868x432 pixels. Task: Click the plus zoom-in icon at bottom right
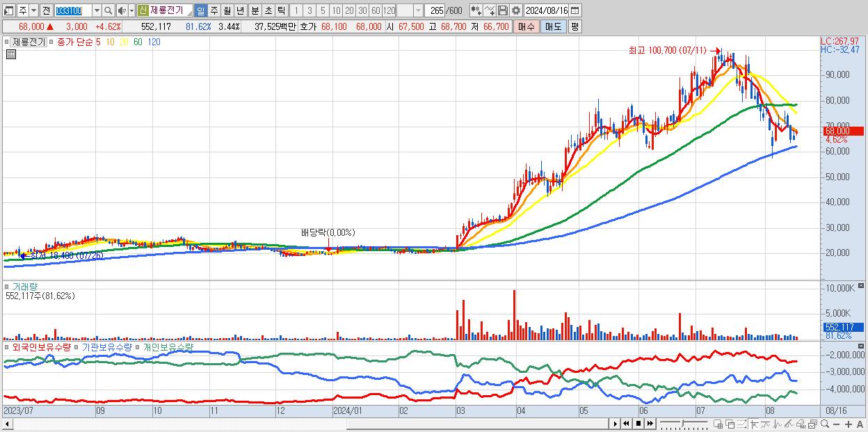click(x=849, y=424)
